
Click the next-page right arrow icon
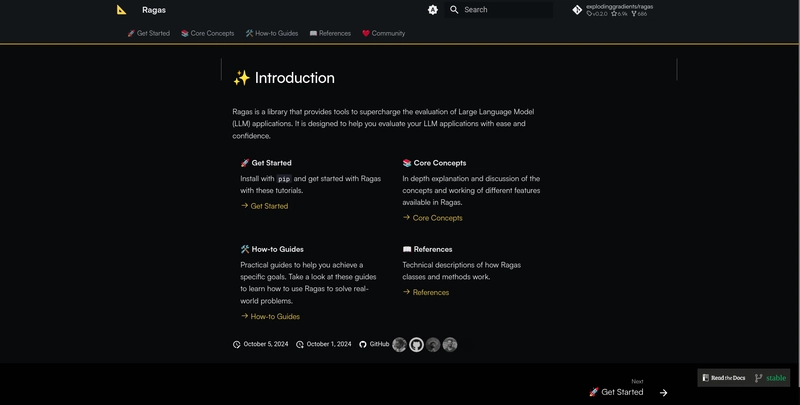click(x=663, y=393)
